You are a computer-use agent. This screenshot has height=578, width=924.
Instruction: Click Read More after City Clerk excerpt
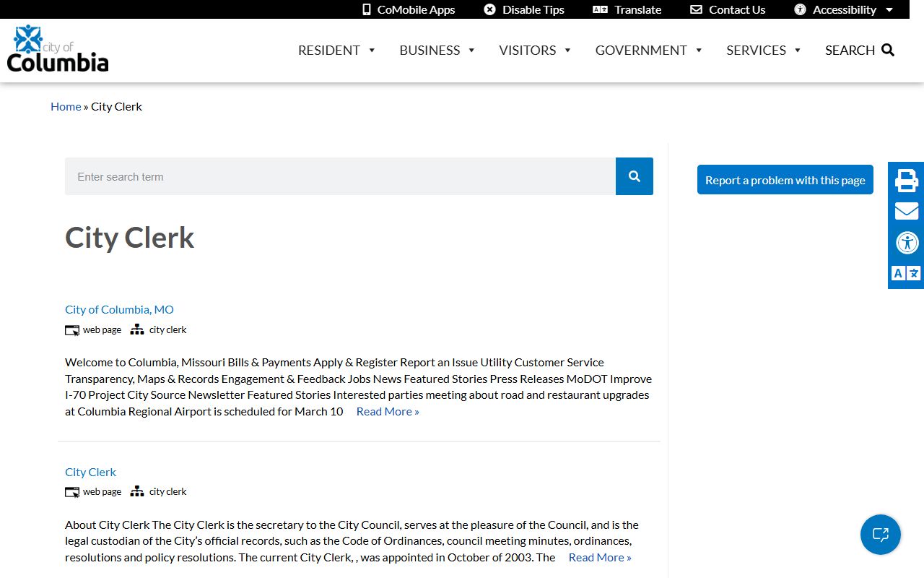click(x=600, y=557)
